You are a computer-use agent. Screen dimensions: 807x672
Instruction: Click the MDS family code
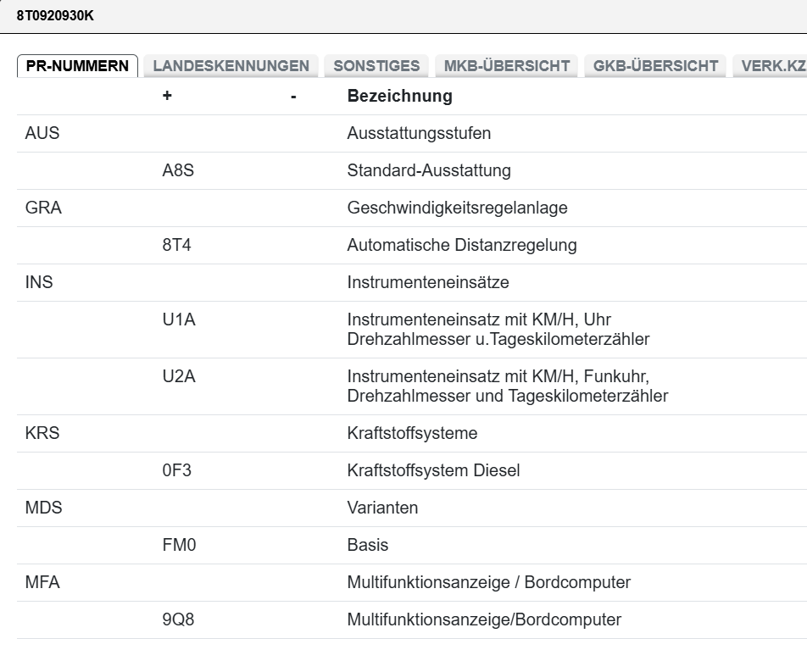click(x=44, y=508)
